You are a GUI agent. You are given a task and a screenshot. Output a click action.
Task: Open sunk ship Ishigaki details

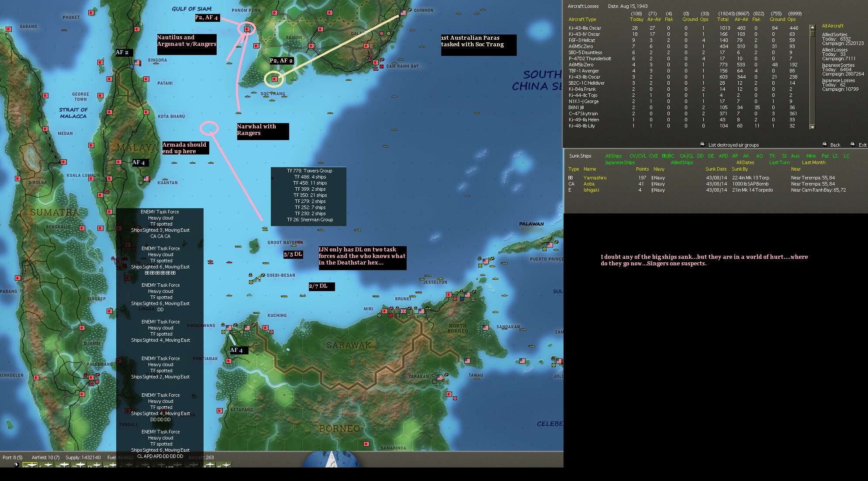(591, 190)
